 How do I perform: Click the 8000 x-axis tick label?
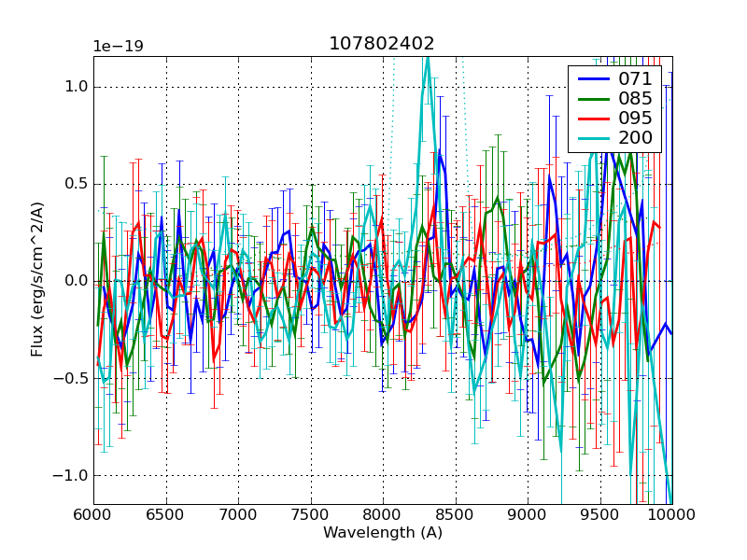point(382,515)
